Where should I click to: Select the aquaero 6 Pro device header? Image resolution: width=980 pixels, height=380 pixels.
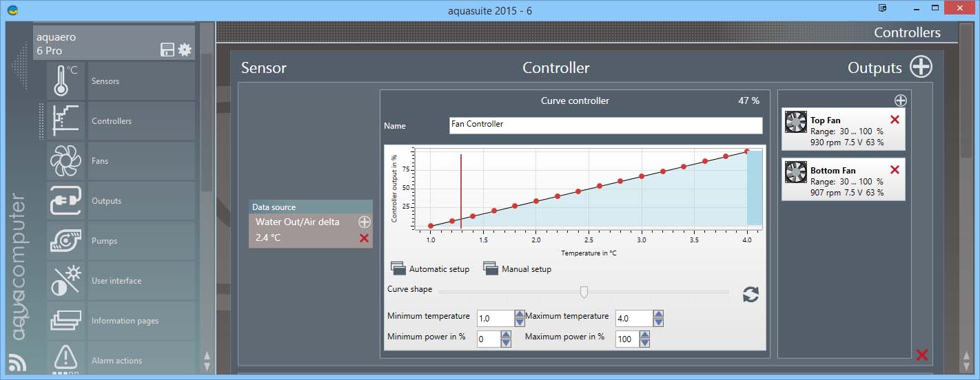click(114, 43)
